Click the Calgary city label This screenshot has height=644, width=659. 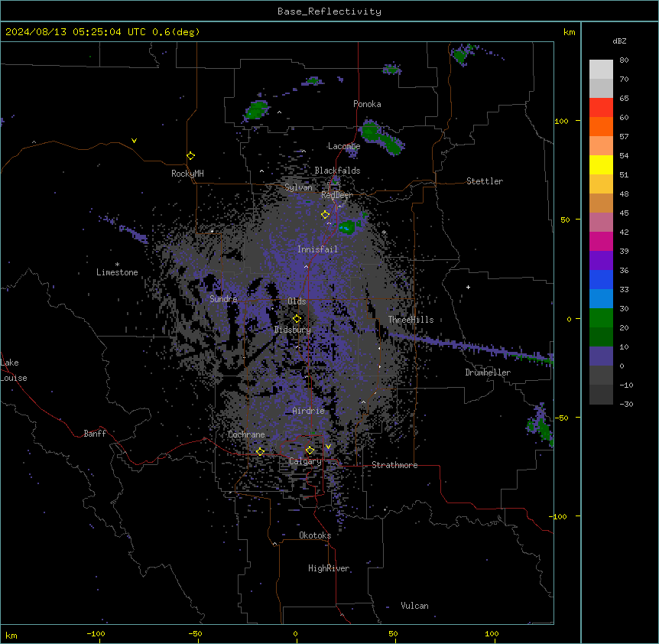coord(305,461)
